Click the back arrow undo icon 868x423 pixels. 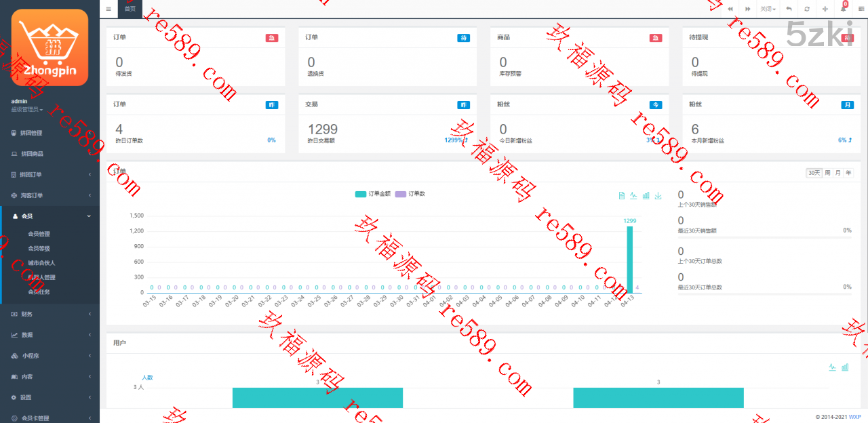click(x=789, y=9)
